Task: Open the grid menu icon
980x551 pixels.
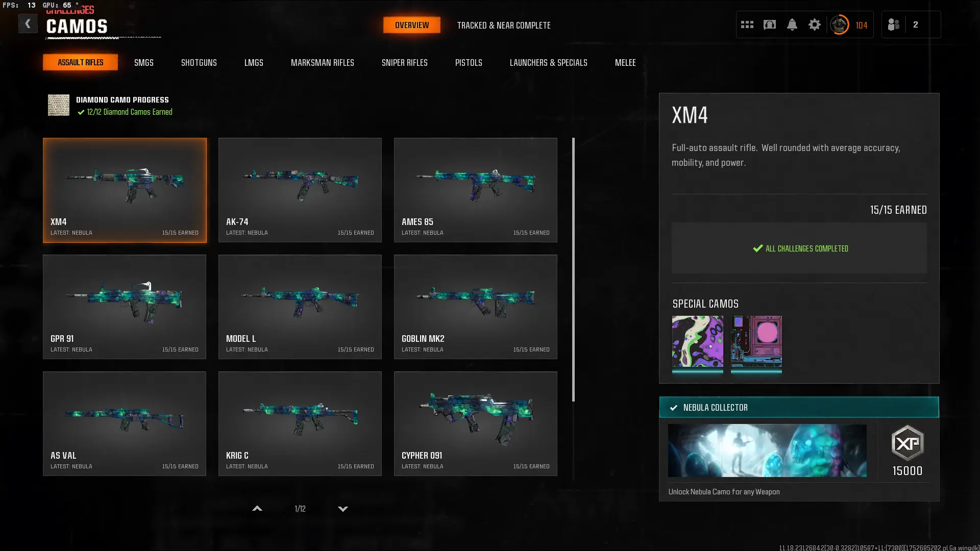Action: click(747, 24)
